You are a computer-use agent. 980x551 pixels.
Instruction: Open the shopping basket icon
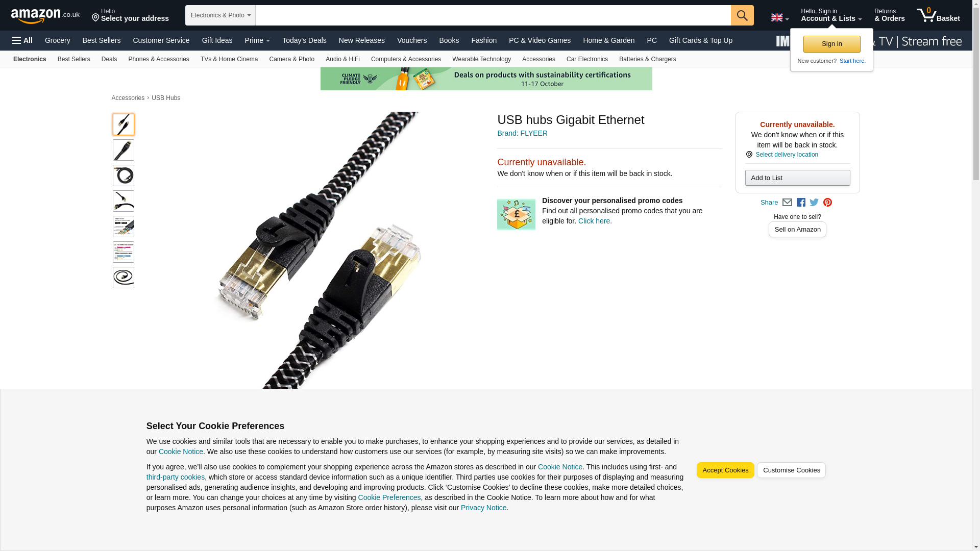(938, 15)
